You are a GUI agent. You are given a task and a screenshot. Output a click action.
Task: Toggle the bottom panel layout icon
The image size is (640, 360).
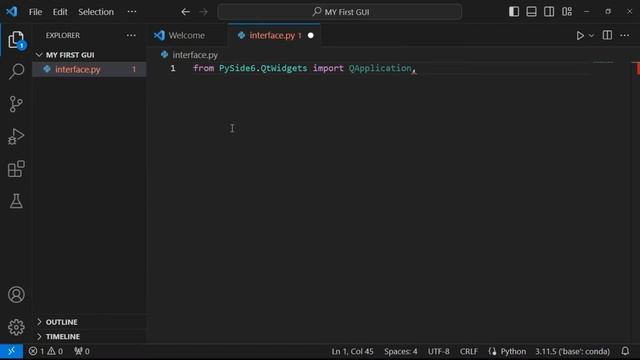pyautogui.click(x=531, y=11)
